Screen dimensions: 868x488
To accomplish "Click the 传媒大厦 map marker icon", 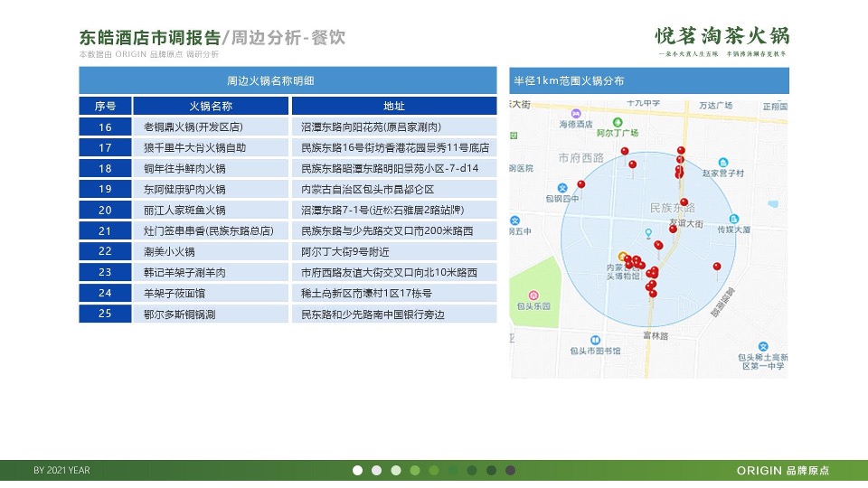I will (x=733, y=219).
